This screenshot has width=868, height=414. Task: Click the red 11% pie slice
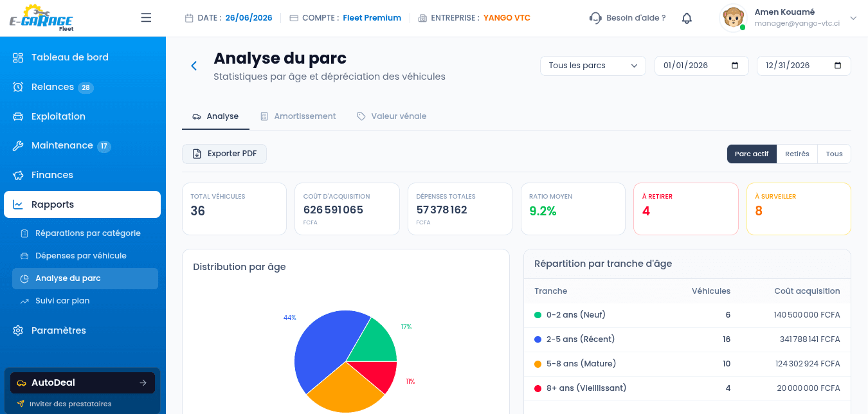coord(379,375)
